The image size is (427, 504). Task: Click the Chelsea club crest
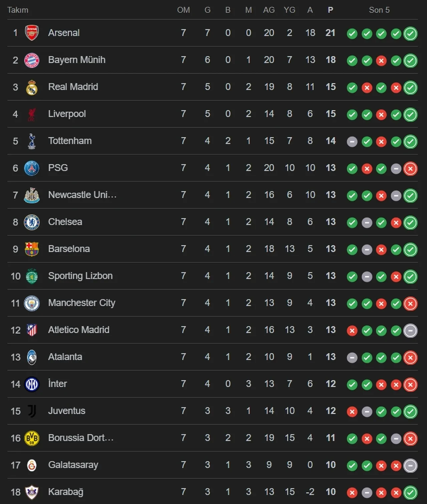tap(32, 222)
